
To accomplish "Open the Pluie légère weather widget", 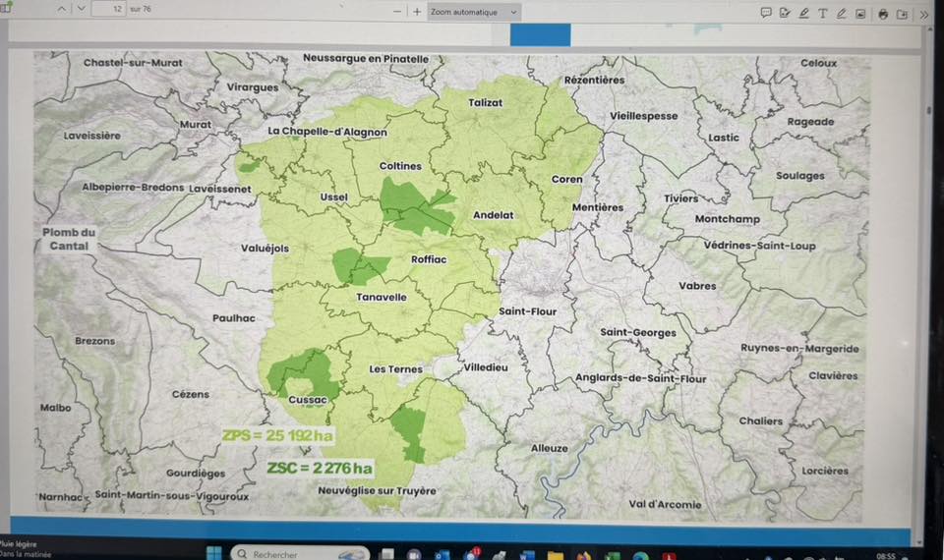I will pyautogui.click(x=20, y=548).
